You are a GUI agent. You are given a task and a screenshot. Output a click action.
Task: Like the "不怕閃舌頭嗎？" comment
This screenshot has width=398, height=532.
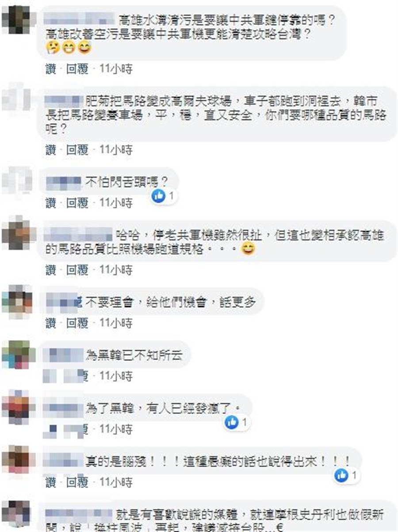tap(51, 203)
